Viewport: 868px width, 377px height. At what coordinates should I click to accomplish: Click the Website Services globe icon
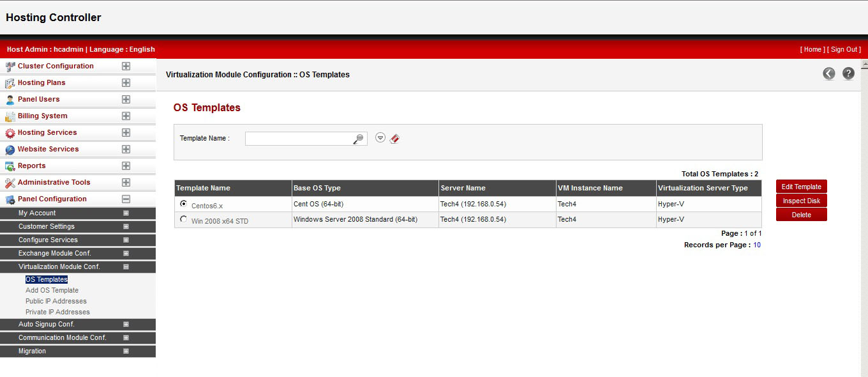pos(10,150)
